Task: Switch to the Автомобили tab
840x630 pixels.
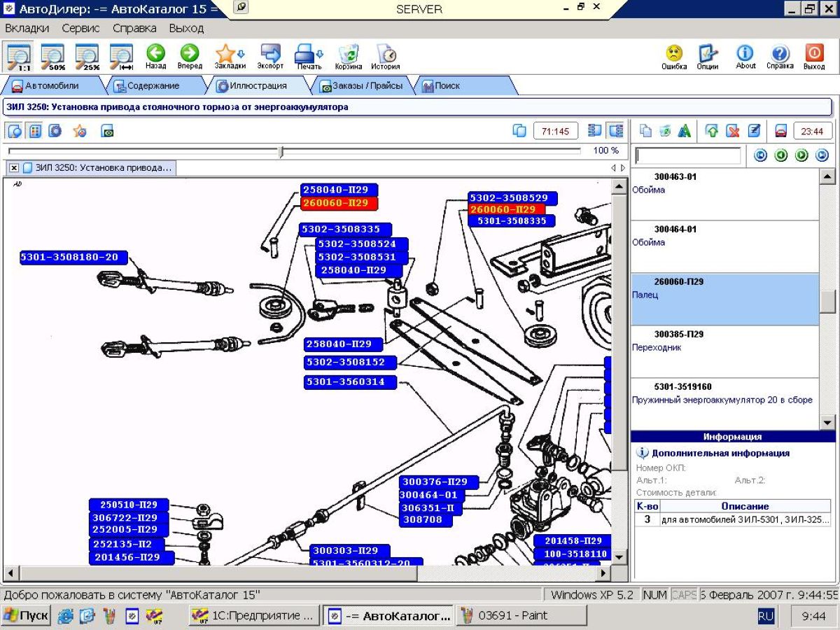Action: [52, 85]
